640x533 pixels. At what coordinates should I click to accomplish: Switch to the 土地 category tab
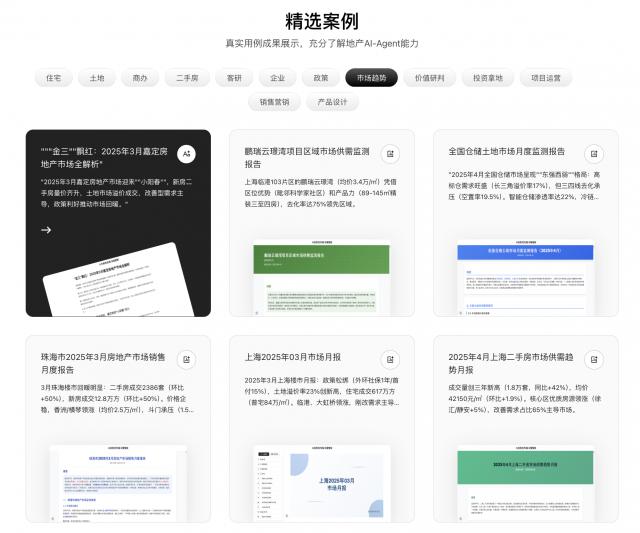pyautogui.click(x=96, y=78)
